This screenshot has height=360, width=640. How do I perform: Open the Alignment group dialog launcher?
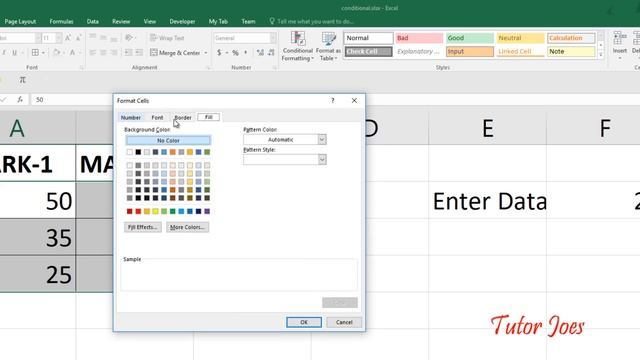208,68
